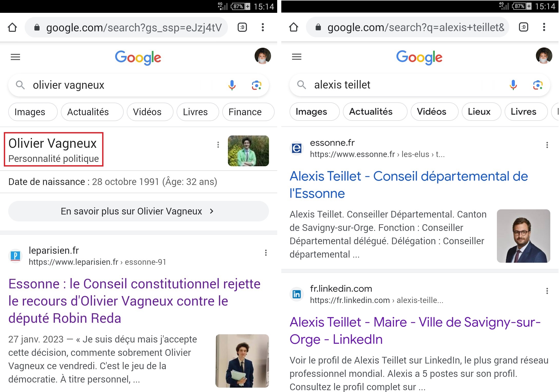Viewport: 559px width, 392px height.
Task: Select the Lieux filter chip
Action: [x=479, y=112]
